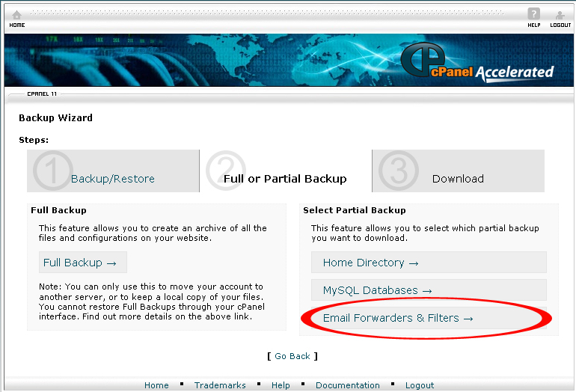
Task: Click the LOGOUT text label at top
Action: pos(560,25)
